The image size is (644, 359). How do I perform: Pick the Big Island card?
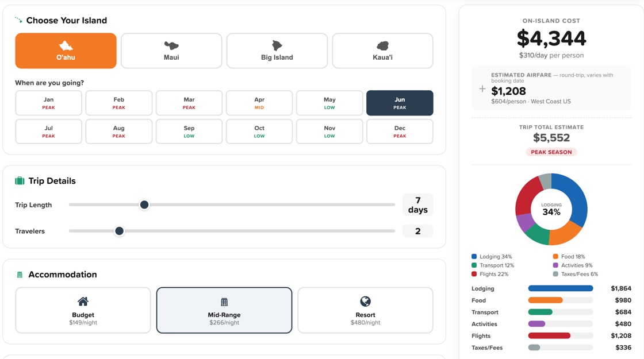tap(277, 51)
